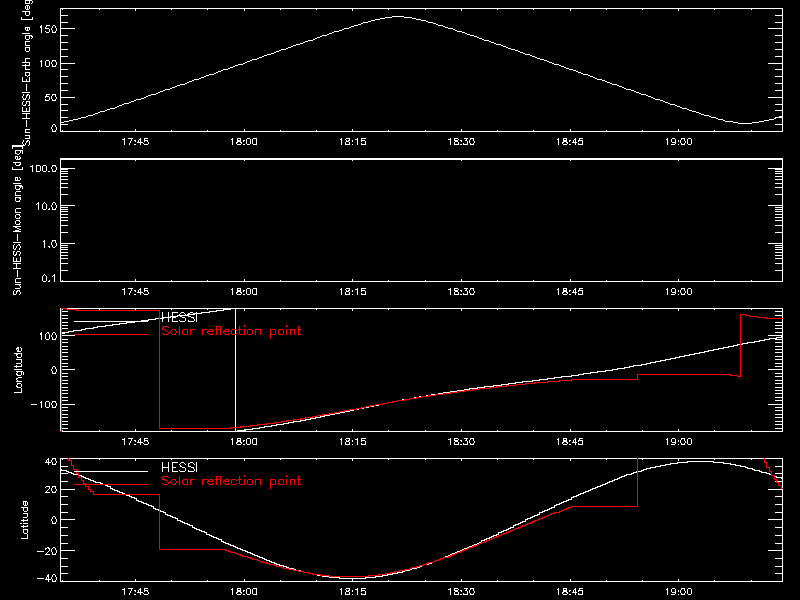This screenshot has height=600, width=800.
Task: Click 17:45 label under the Latitude plot
Action: [135, 591]
